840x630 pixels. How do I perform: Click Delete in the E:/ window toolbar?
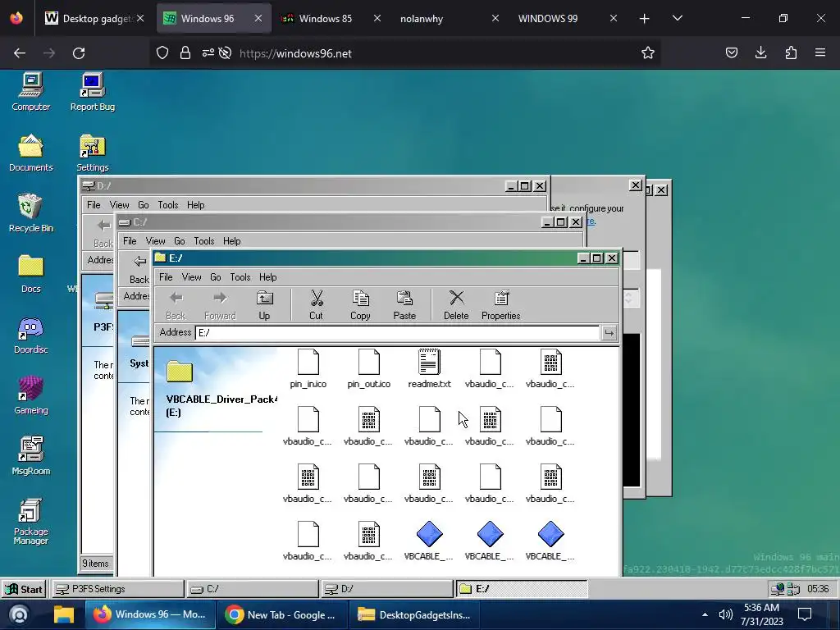456,305
